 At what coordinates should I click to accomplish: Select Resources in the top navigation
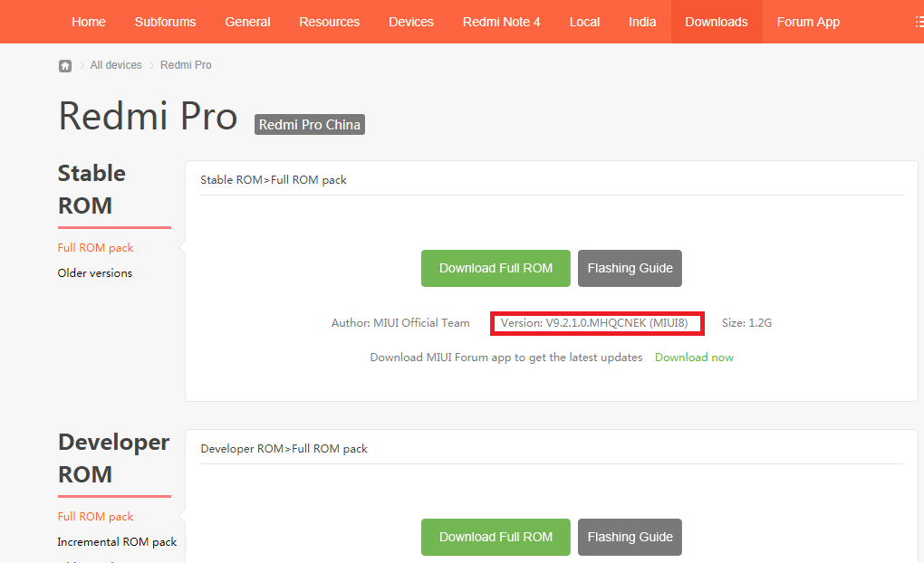[329, 22]
